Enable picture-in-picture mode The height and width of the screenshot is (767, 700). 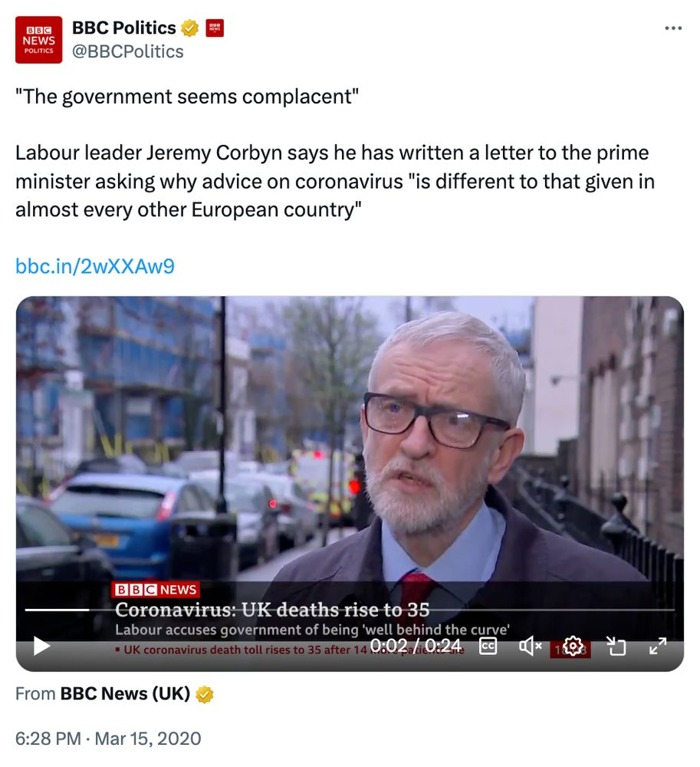click(x=615, y=647)
